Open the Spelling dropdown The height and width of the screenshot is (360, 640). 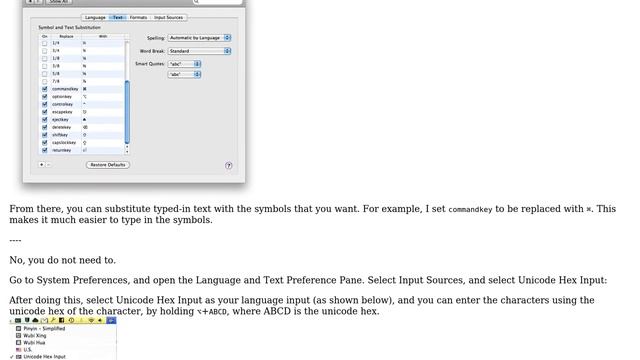(199, 38)
